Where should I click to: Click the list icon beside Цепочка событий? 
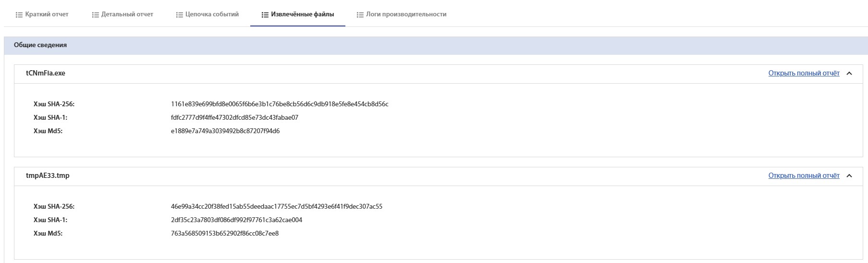[180, 15]
